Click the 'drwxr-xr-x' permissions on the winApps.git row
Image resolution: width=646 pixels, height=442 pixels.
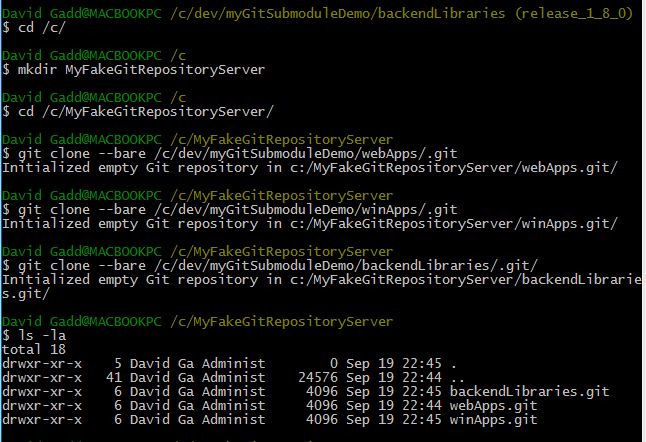[x=42, y=419]
